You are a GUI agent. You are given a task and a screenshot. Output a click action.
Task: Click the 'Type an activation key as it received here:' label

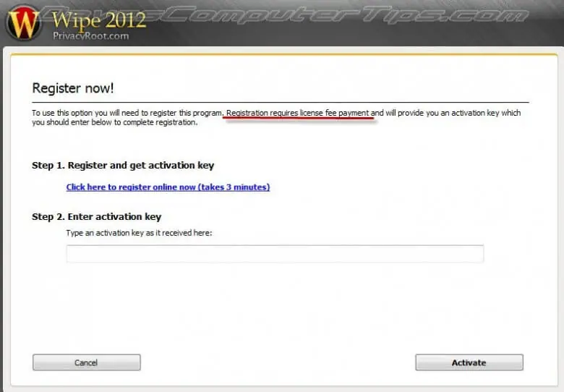[x=140, y=233]
